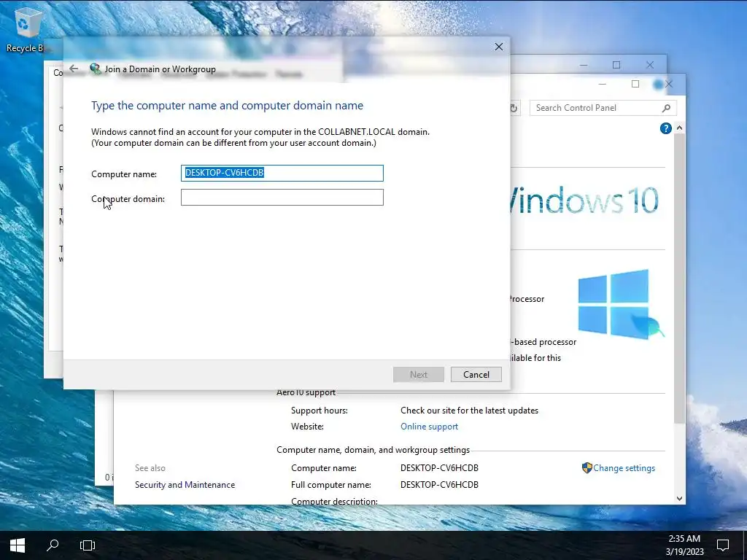Screen dimensions: 747x560
Task: Close the Join a Domain or Workgroup dialog
Action: click(499, 47)
